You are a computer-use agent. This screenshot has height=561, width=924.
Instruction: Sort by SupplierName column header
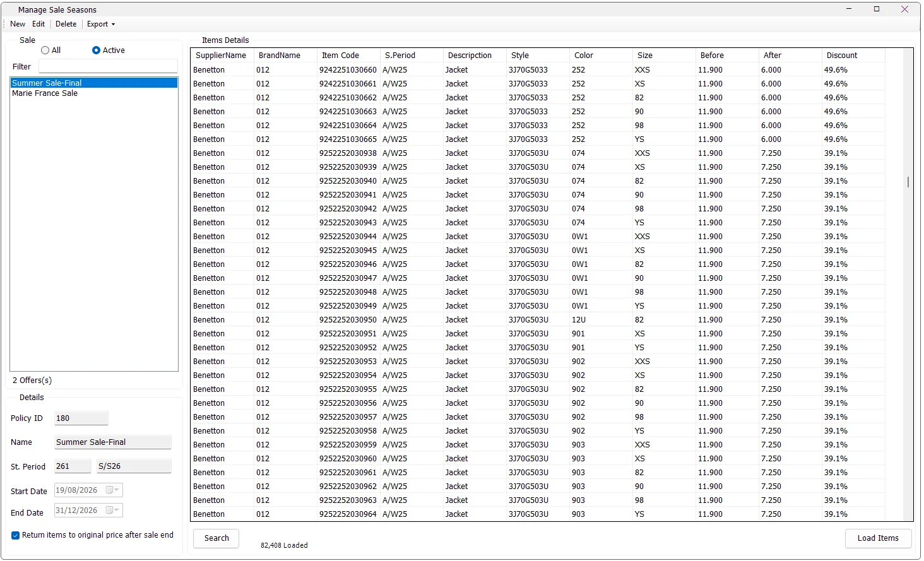coord(222,56)
